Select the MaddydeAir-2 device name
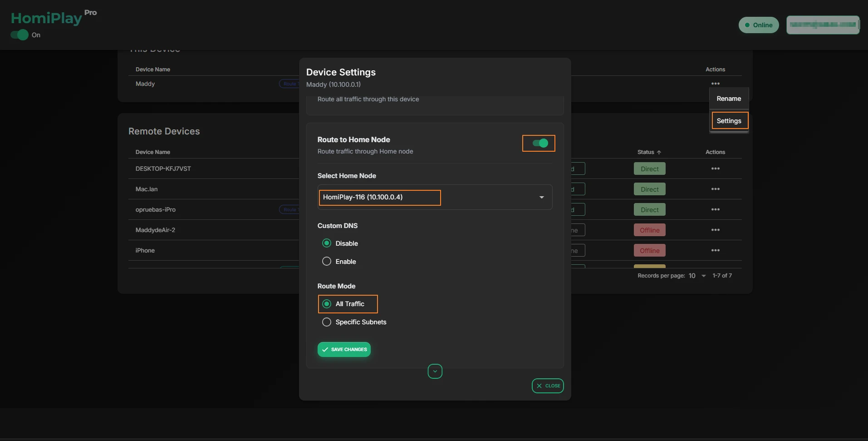 tap(155, 230)
